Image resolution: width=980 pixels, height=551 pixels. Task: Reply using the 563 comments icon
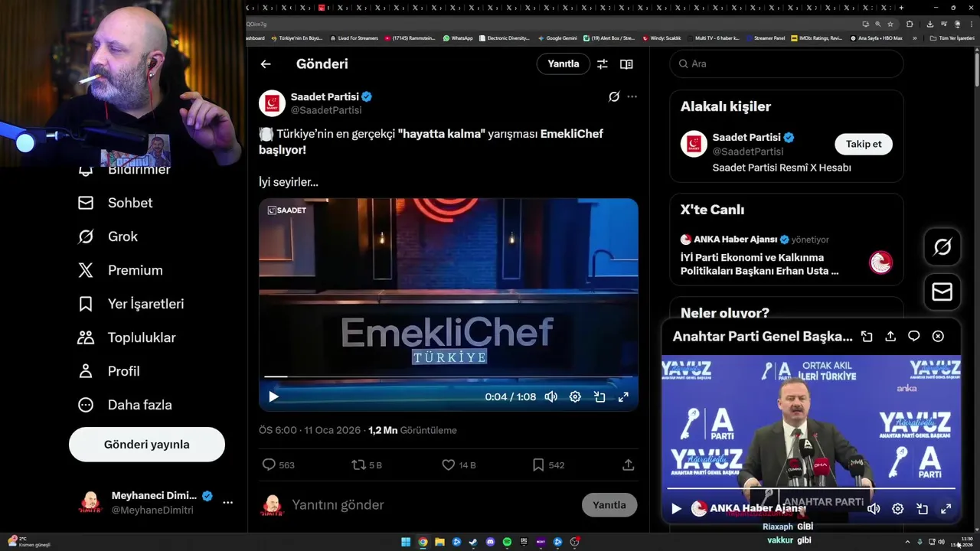pyautogui.click(x=278, y=465)
